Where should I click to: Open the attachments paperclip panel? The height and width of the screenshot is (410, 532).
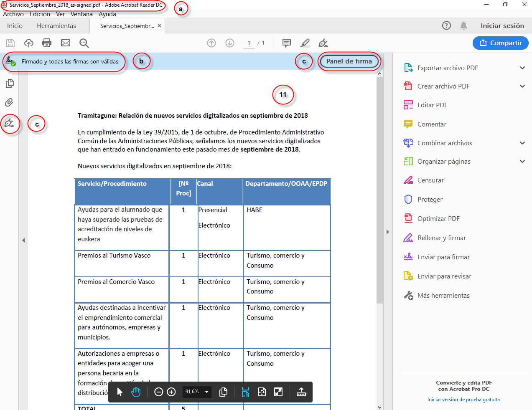[9, 102]
